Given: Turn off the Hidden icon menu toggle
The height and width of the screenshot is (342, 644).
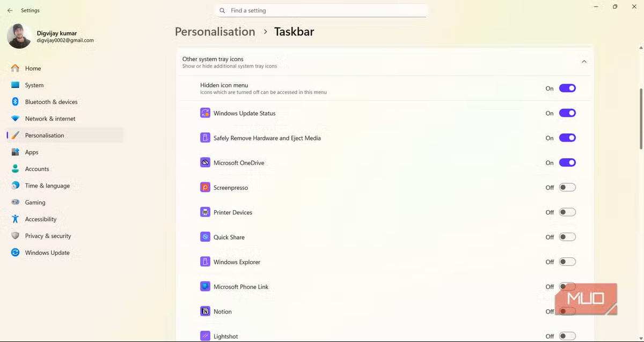Looking at the screenshot, I should point(567,88).
